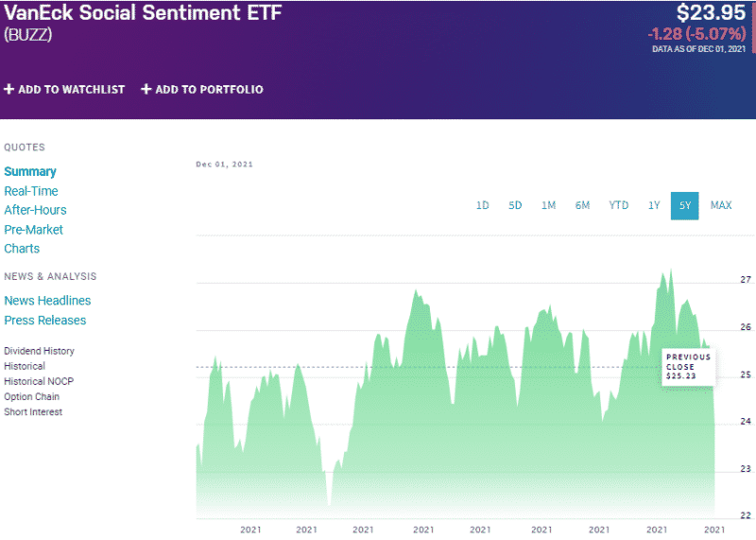Image resolution: width=756 pixels, height=540 pixels.
Task: Click the -1.28 (-5.07%) change text
Action: pyautogui.click(x=696, y=34)
